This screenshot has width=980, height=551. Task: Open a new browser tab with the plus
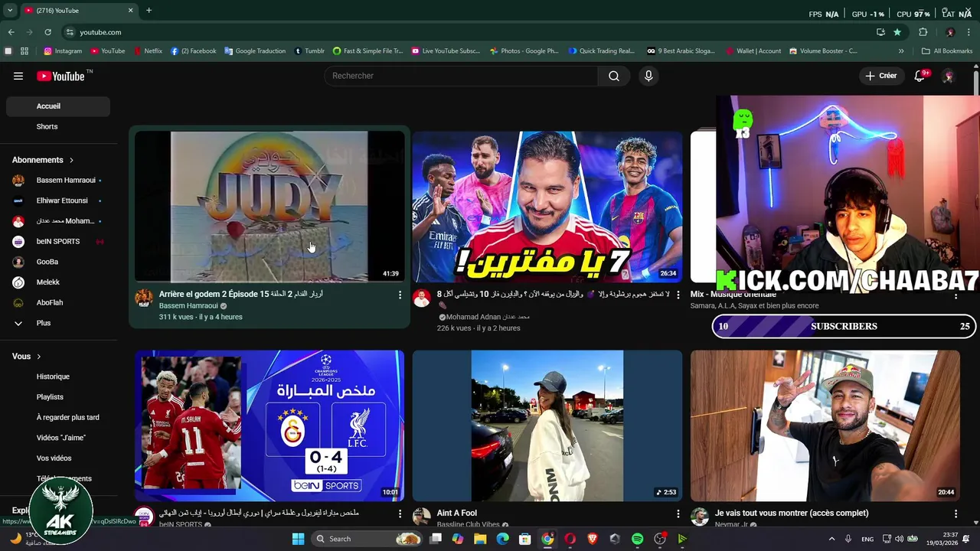[149, 11]
